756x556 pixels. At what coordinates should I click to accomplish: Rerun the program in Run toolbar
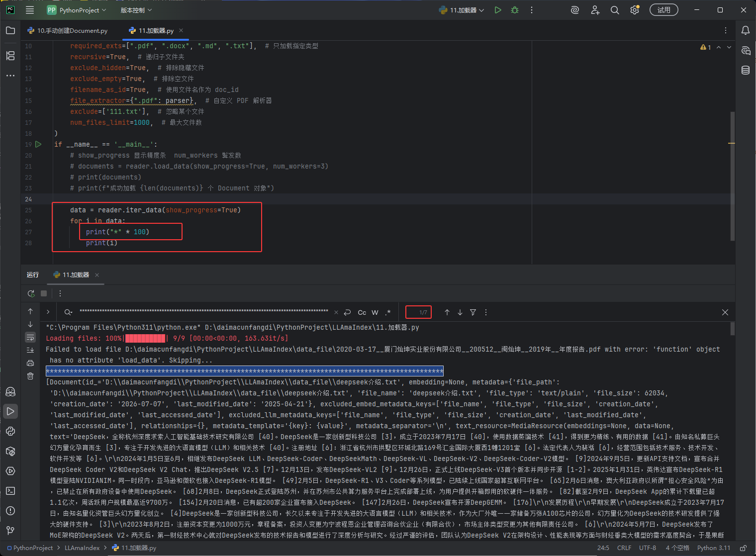tap(31, 293)
